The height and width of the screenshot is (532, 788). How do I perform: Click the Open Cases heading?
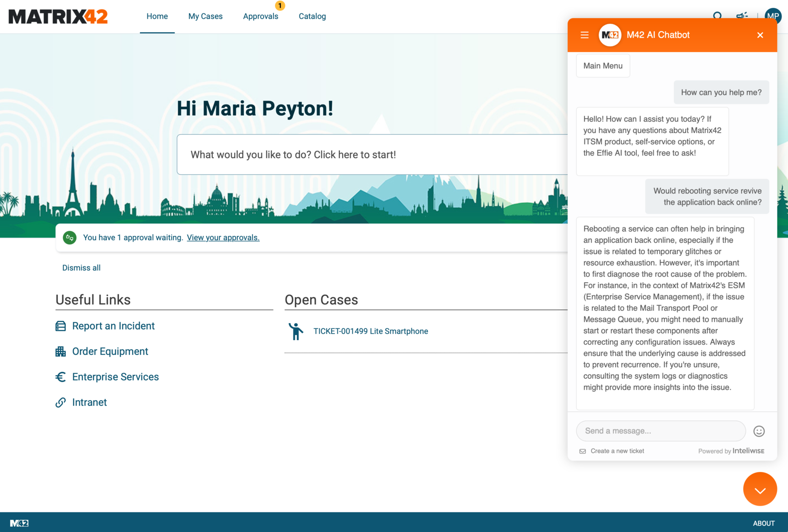[x=321, y=300]
